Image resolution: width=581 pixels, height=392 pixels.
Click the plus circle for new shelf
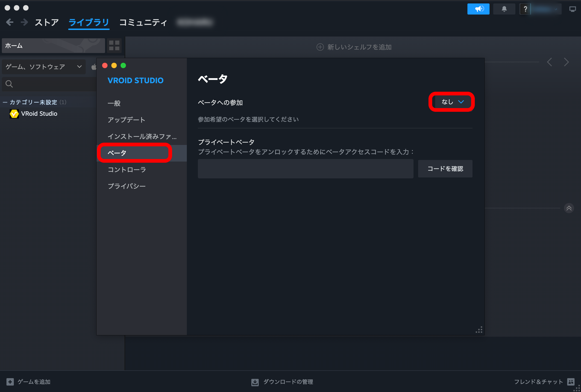tap(320, 47)
